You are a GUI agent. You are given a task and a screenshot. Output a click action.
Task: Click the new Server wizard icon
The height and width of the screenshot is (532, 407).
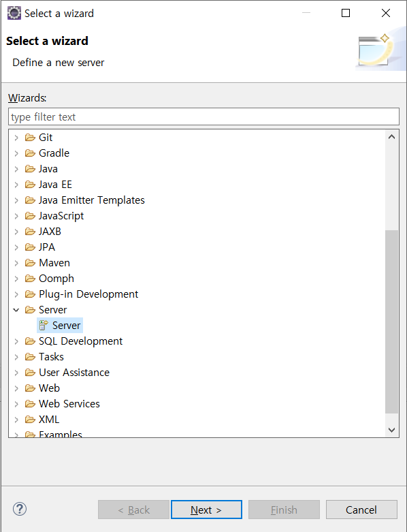tap(44, 326)
